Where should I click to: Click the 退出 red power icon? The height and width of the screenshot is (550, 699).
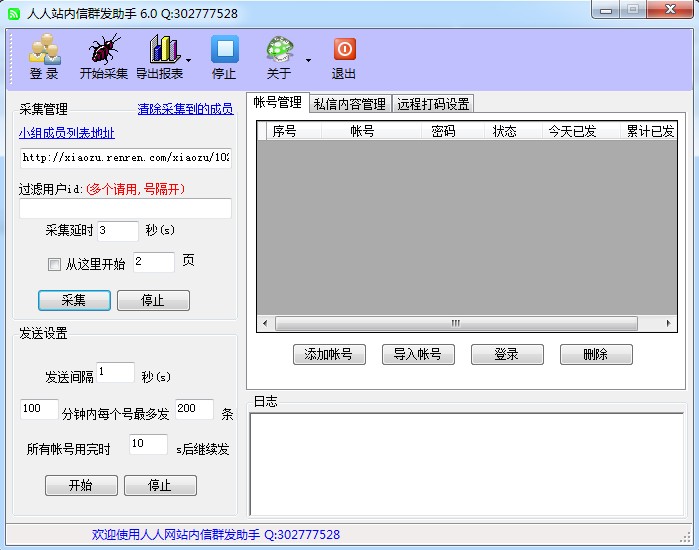click(x=345, y=49)
